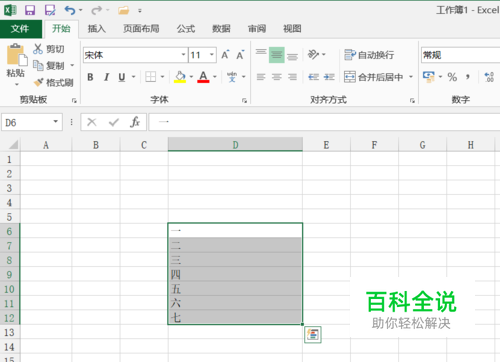The height and width of the screenshot is (362, 500).
Task: Apply percent style format
Action: point(452,77)
